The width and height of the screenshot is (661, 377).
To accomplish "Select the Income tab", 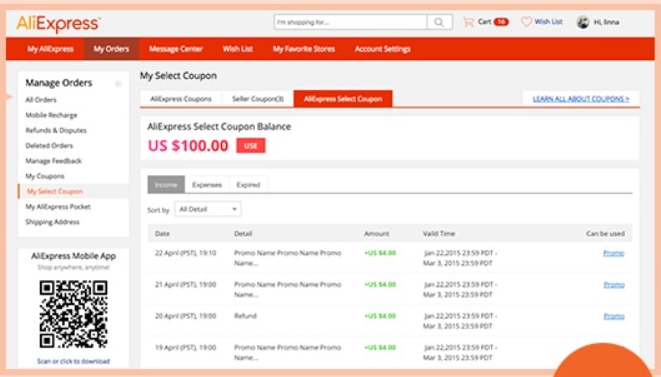I will point(166,185).
